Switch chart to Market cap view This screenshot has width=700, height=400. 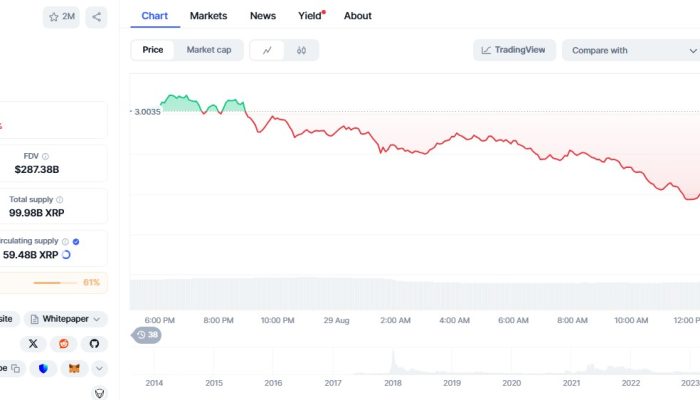coord(209,50)
